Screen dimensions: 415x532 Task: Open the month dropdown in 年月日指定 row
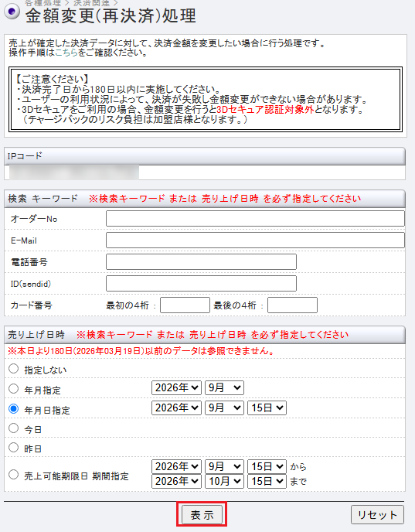[224, 408]
